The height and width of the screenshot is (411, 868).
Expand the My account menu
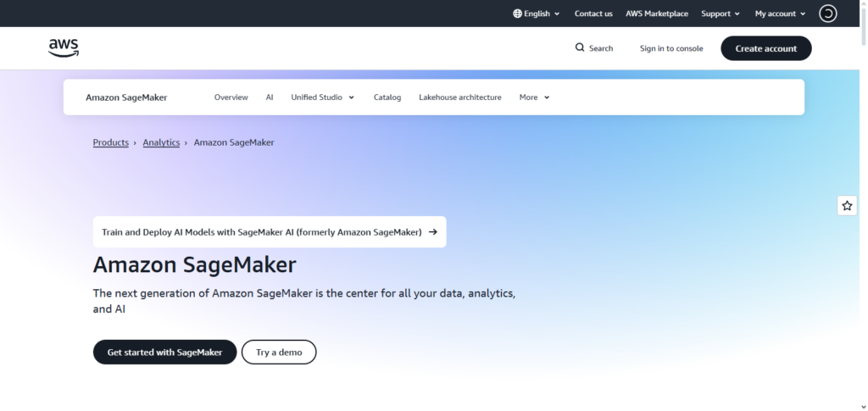[780, 14]
